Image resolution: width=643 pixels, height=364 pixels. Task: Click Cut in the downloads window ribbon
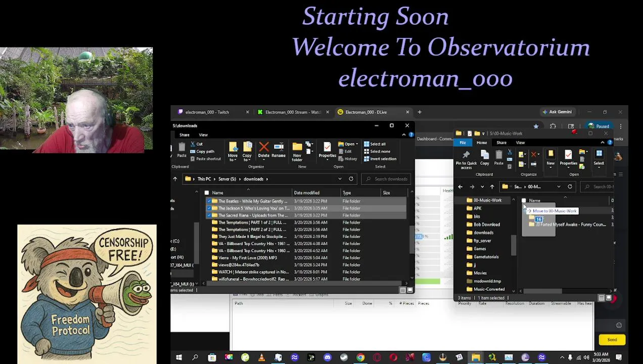tap(196, 144)
